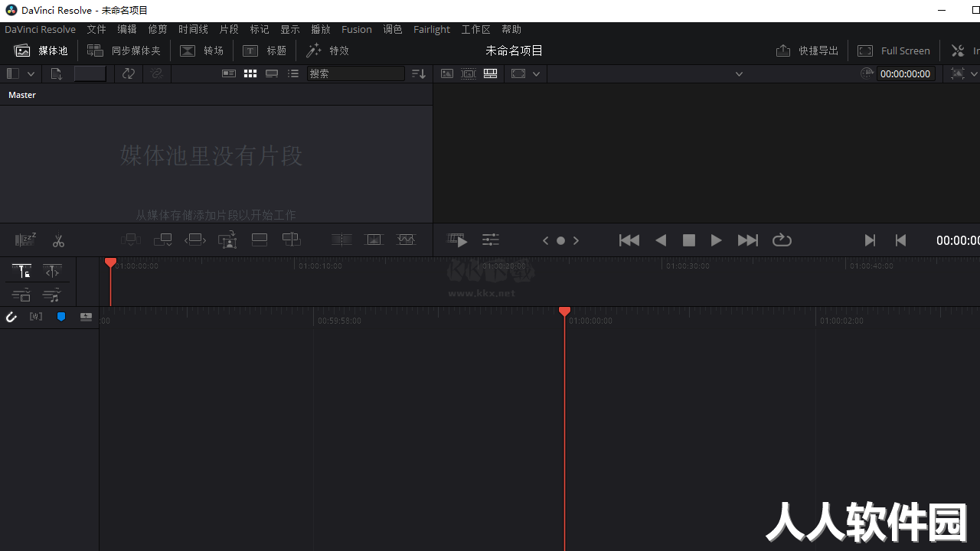This screenshot has height=551, width=980.
Task: Open the Fusion menu
Action: coord(357,29)
